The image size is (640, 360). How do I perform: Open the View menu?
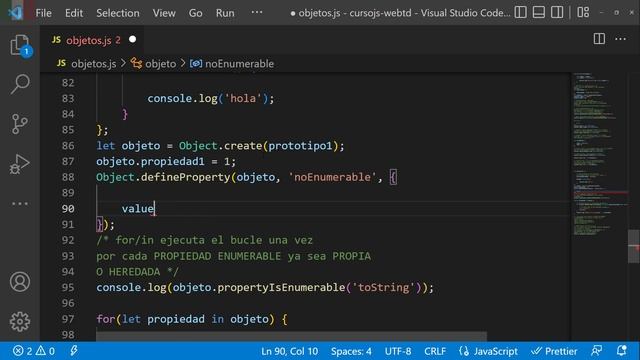[164, 13]
